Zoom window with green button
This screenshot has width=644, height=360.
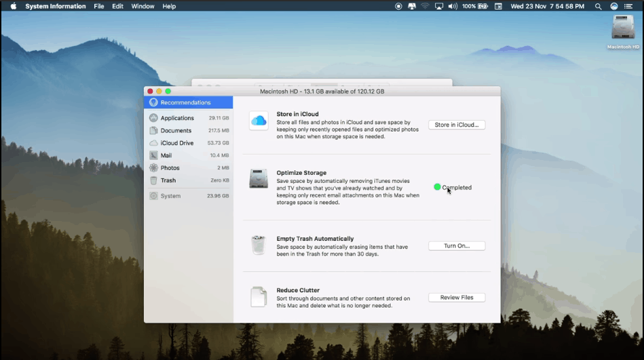tap(168, 91)
